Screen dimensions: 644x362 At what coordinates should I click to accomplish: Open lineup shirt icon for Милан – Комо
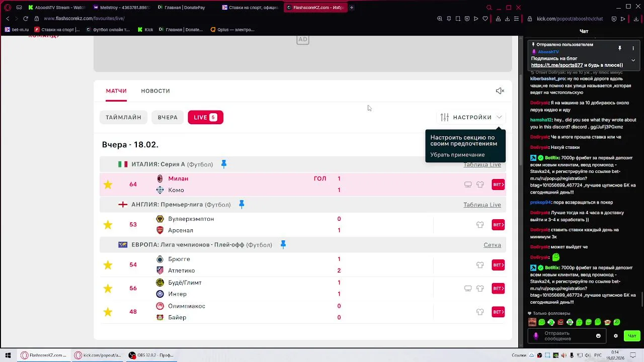(x=480, y=185)
